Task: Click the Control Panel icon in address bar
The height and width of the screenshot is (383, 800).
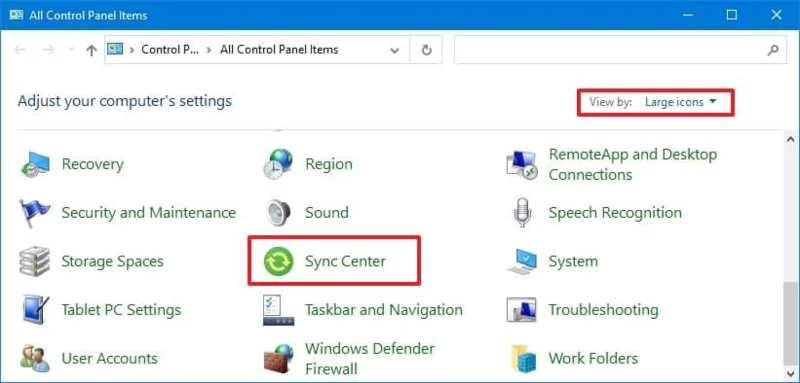Action: (x=115, y=49)
